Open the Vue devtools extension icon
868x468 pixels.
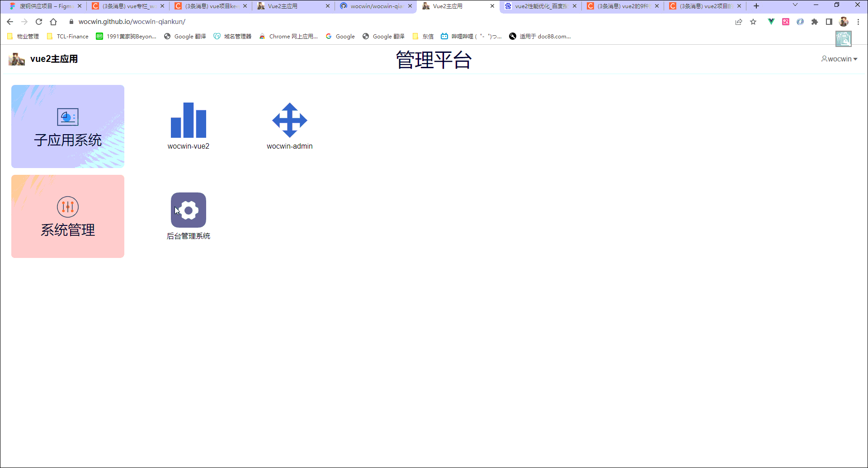pyautogui.click(x=771, y=22)
